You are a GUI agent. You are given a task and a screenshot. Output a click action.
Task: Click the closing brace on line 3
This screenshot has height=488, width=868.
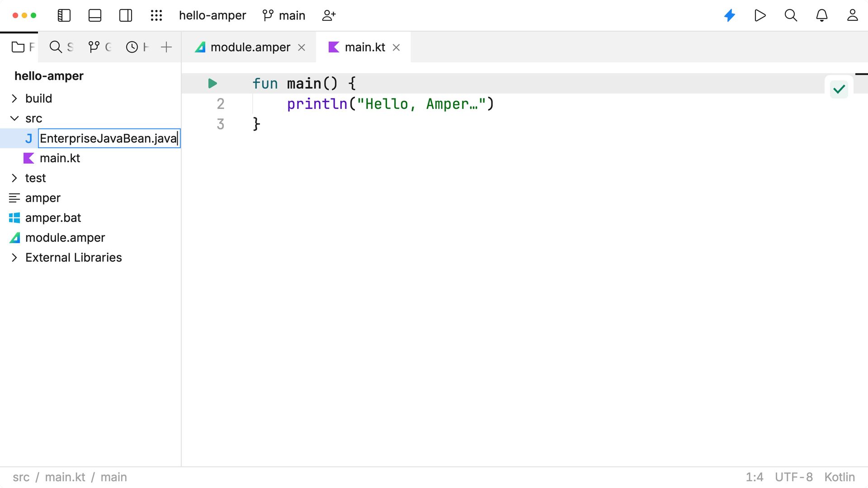(256, 124)
